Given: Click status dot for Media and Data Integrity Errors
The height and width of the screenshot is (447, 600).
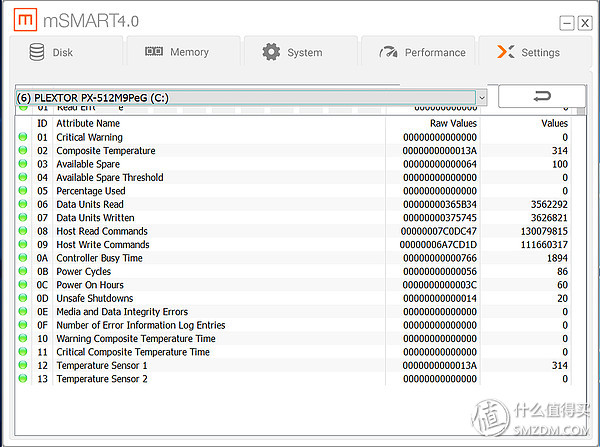Looking at the screenshot, I should pos(23,311).
